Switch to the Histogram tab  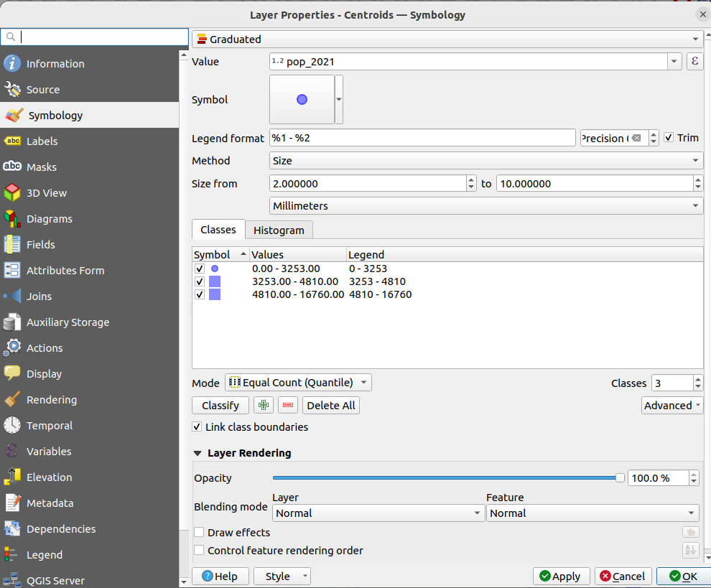279,230
